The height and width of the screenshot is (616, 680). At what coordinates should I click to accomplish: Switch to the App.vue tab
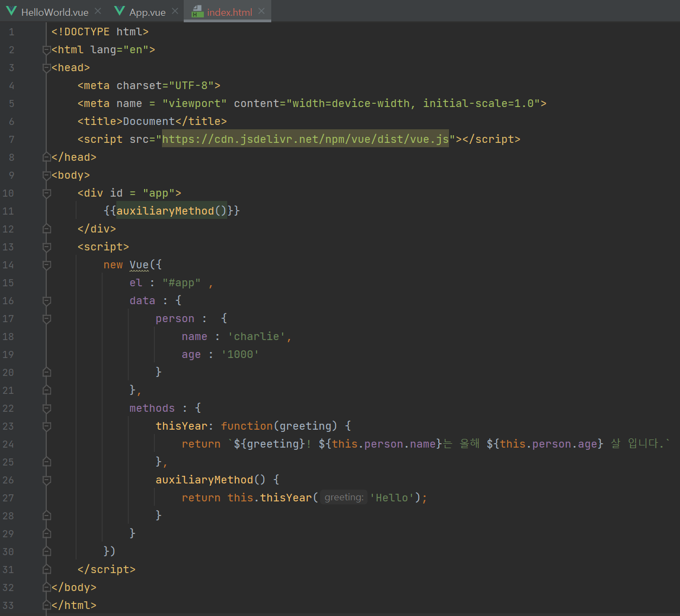click(x=147, y=12)
